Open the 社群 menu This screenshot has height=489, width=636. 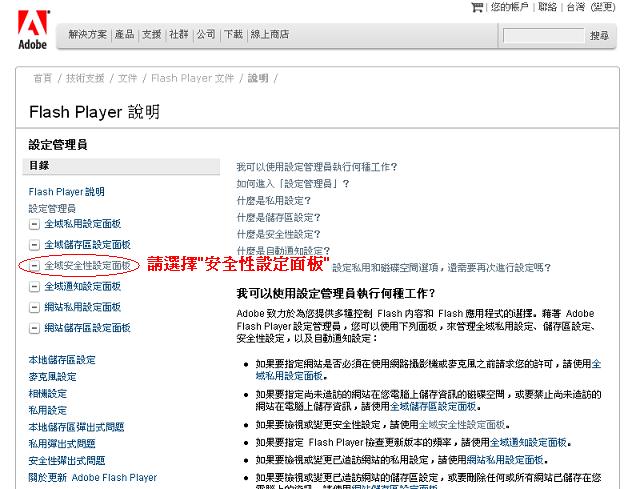[x=179, y=34]
